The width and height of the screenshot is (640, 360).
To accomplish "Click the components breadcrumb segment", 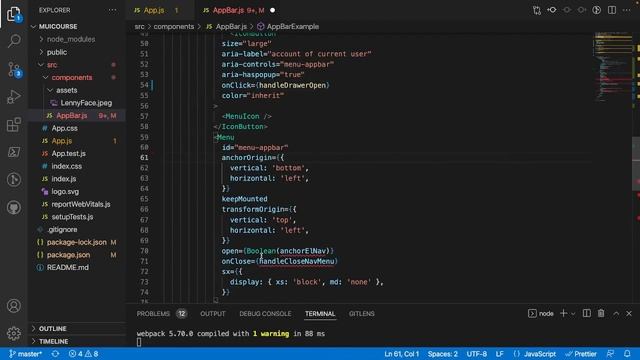I will [x=173, y=27].
